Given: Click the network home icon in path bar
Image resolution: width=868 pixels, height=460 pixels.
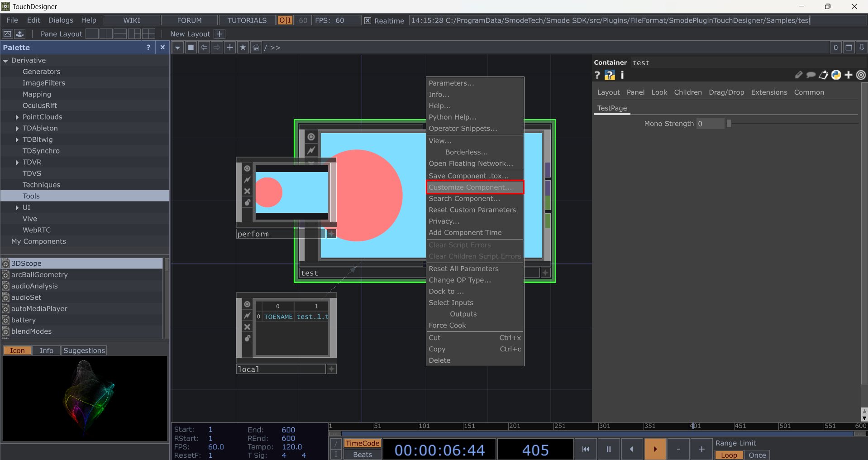Looking at the screenshot, I should [256, 48].
